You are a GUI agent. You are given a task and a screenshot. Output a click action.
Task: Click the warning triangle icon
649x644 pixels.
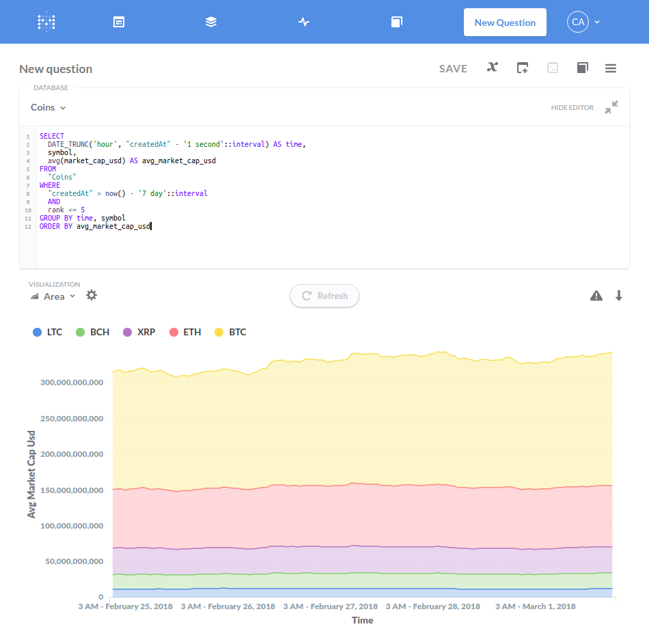click(596, 296)
